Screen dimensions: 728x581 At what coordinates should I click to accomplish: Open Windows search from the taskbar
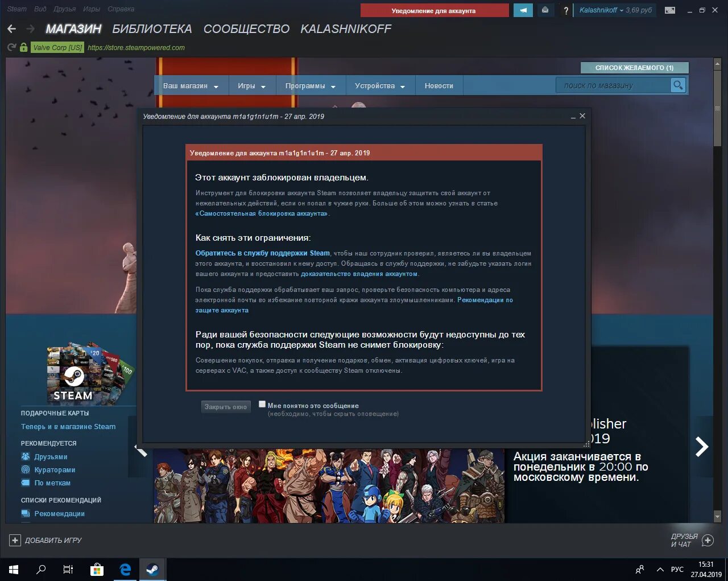41,569
